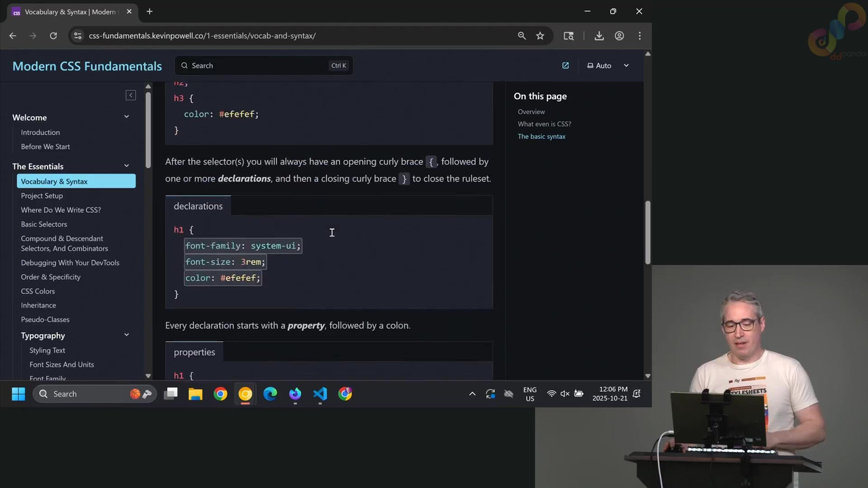Open notification bell in taskbar
Screen dimensions: 868x488
637,394
